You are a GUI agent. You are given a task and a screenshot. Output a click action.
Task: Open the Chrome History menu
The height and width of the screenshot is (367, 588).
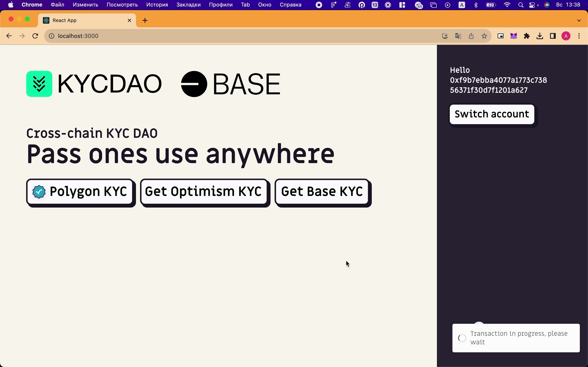pyautogui.click(x=157, y=5)
